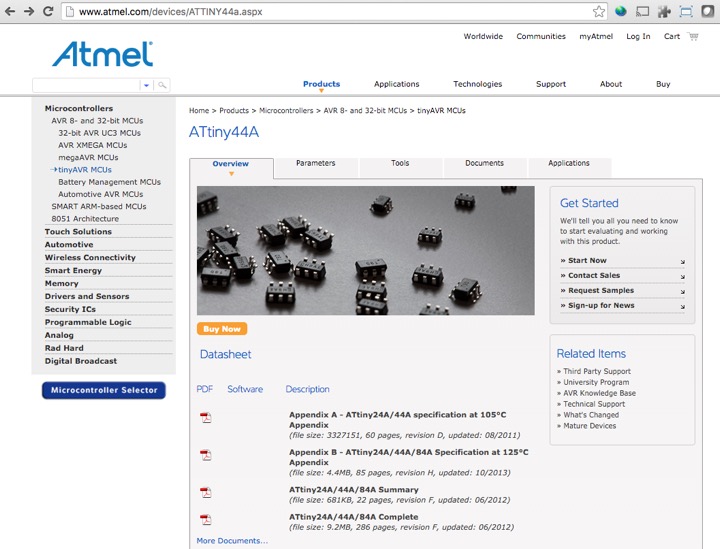Open the About main menu
This screenshot has height=549, width=720.
(611, 84)
